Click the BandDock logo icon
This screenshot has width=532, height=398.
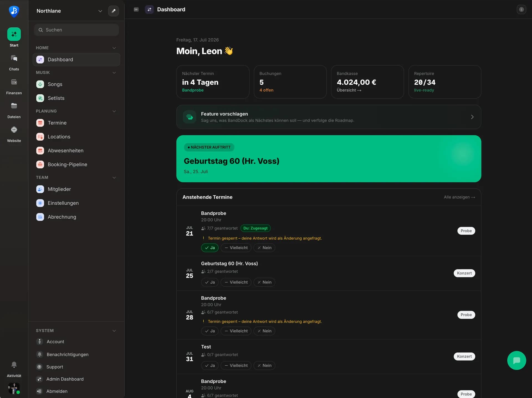click(x=14, y=11)
